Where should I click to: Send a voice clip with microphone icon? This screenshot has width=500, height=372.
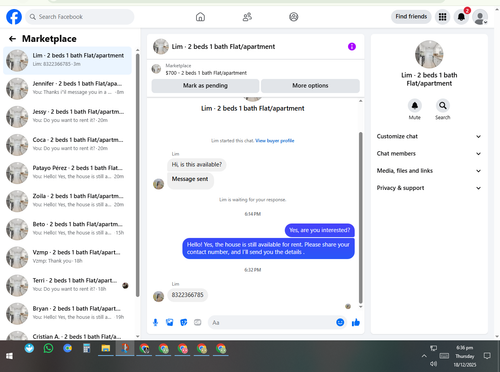(155, 322)
